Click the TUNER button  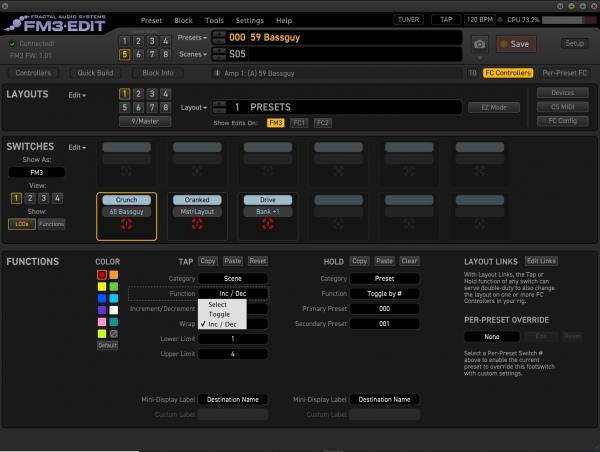(x=408, y=20)
